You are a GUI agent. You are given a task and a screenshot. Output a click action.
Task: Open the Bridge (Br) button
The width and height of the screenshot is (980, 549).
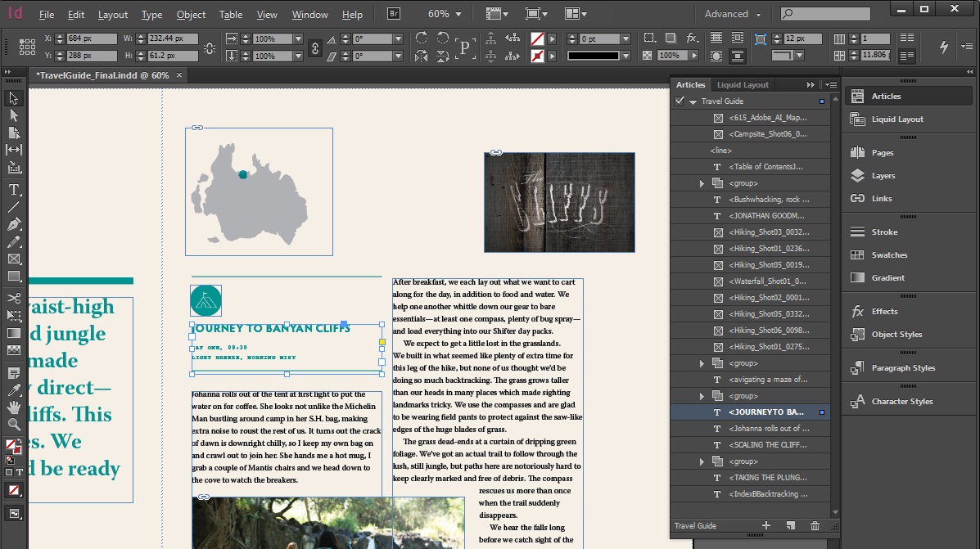(x=394, y=14)
